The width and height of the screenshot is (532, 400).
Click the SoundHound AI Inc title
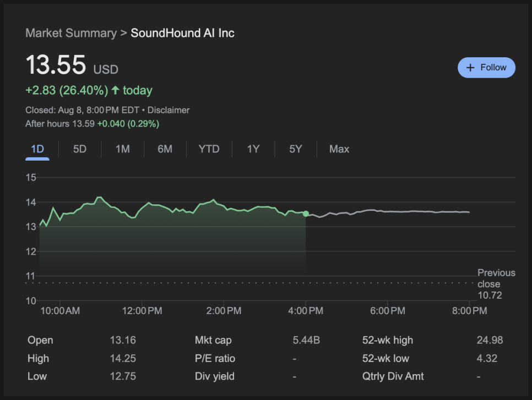coord(182,33)
